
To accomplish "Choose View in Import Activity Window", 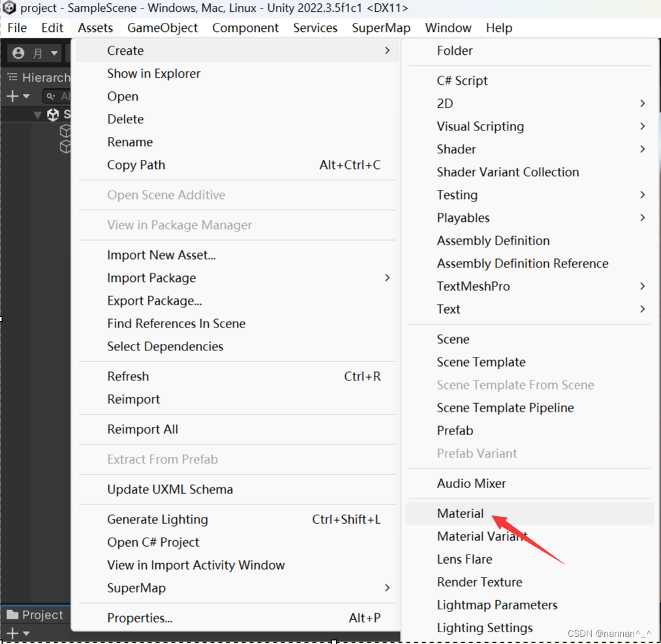I will coord(238,565).
